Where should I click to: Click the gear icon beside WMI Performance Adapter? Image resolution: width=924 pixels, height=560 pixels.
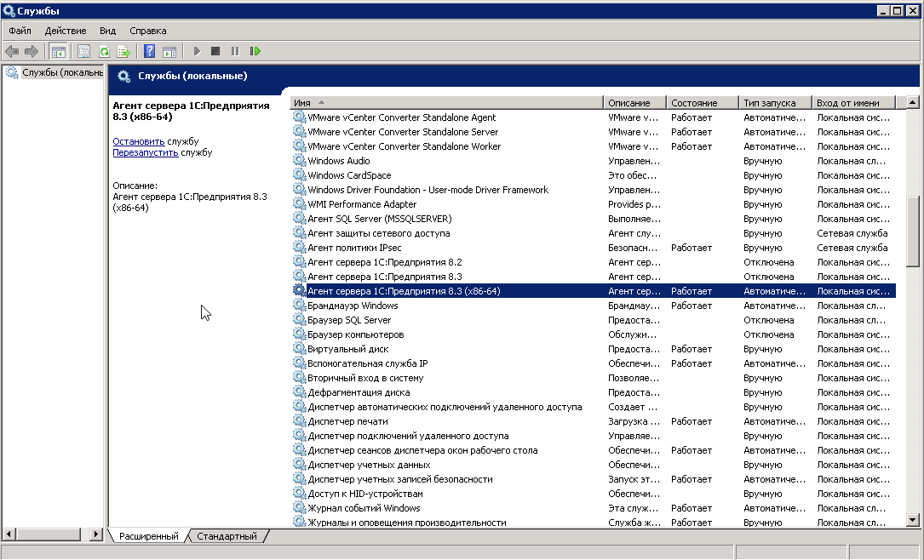pyautogui.click(x=300, y=204)
